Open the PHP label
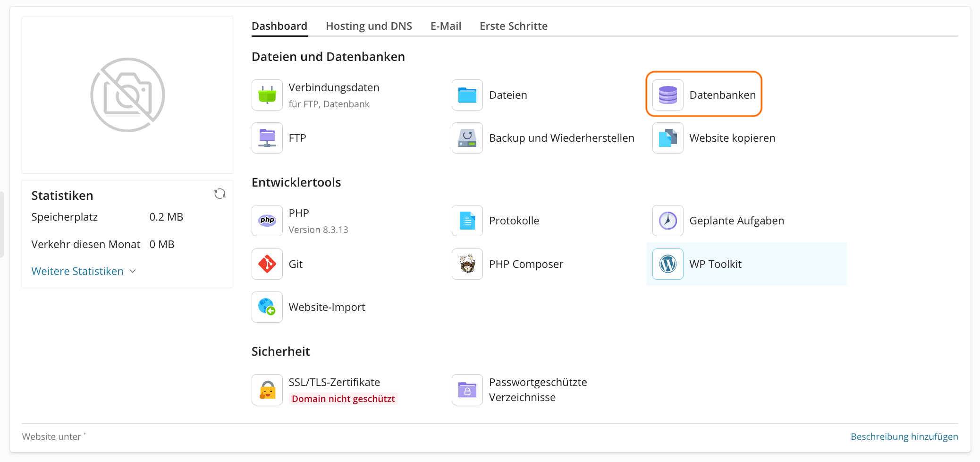Screen dimensions: 980x462 coord(299,213)
